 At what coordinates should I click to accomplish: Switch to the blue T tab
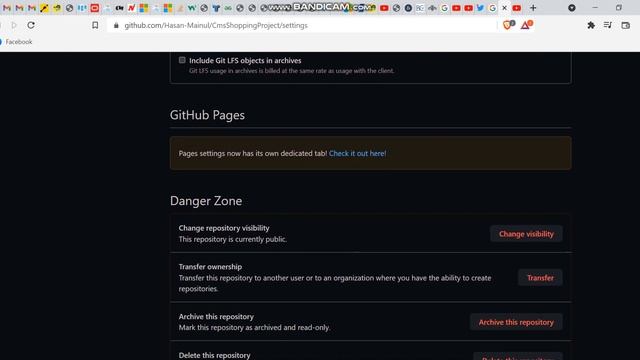216,8
